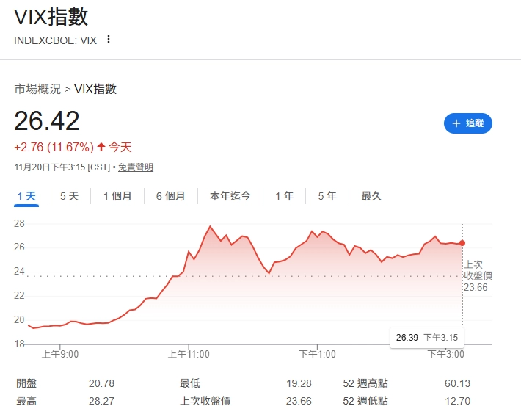This screenshot has height=420, width=521.
Task: Click the 上次收盤價 value 23.66 in table
Action: tap(299, 401)
